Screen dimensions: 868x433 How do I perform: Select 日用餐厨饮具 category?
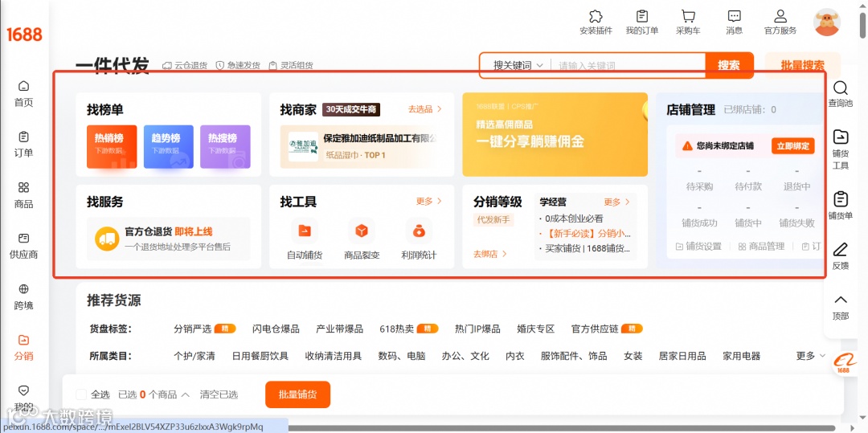click(x=260, y=356)
